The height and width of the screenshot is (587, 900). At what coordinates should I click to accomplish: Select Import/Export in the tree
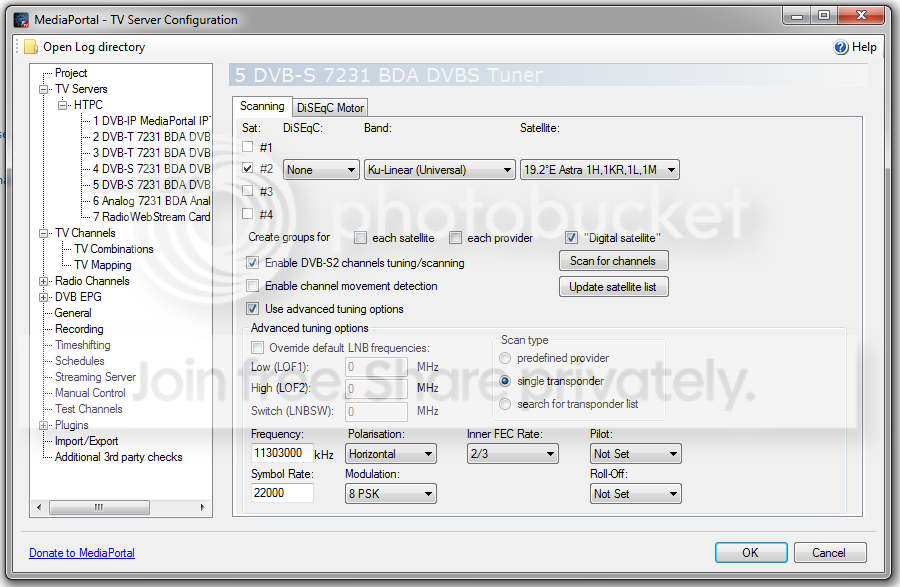coord(86,442)
